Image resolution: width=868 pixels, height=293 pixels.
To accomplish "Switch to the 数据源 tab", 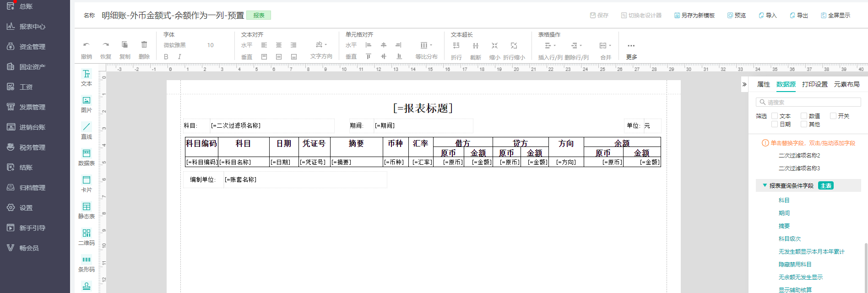I will click(786, 84).
